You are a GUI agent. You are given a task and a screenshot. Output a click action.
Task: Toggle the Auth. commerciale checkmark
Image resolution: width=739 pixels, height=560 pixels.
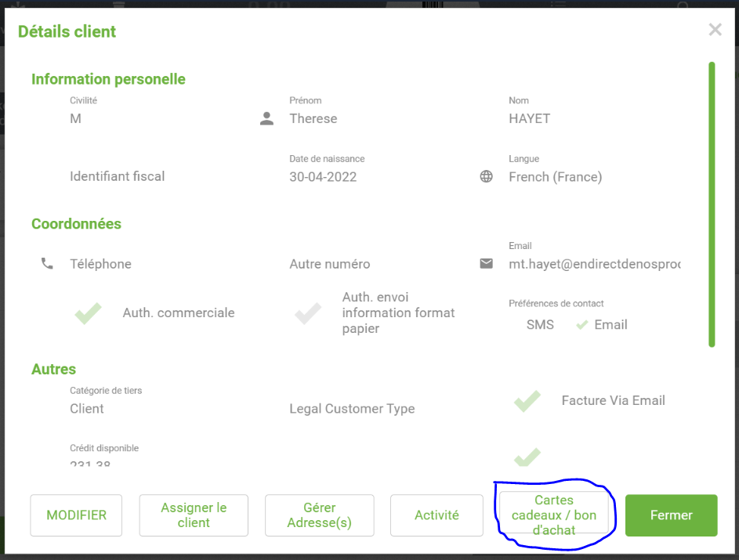point(88,313)
